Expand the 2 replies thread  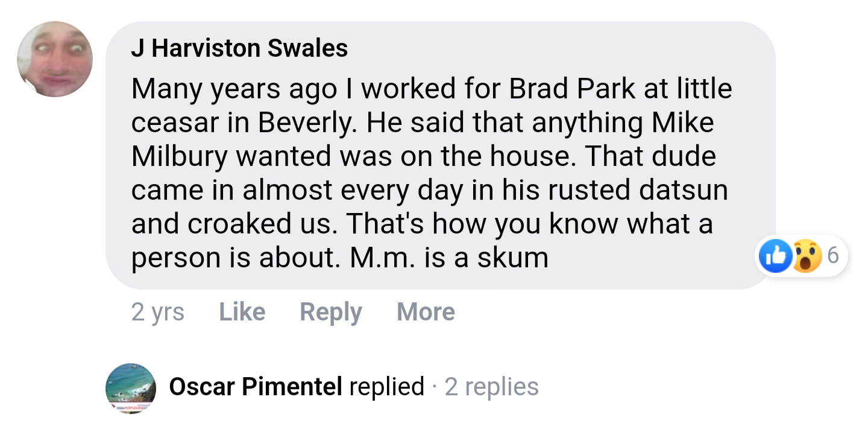491,387
